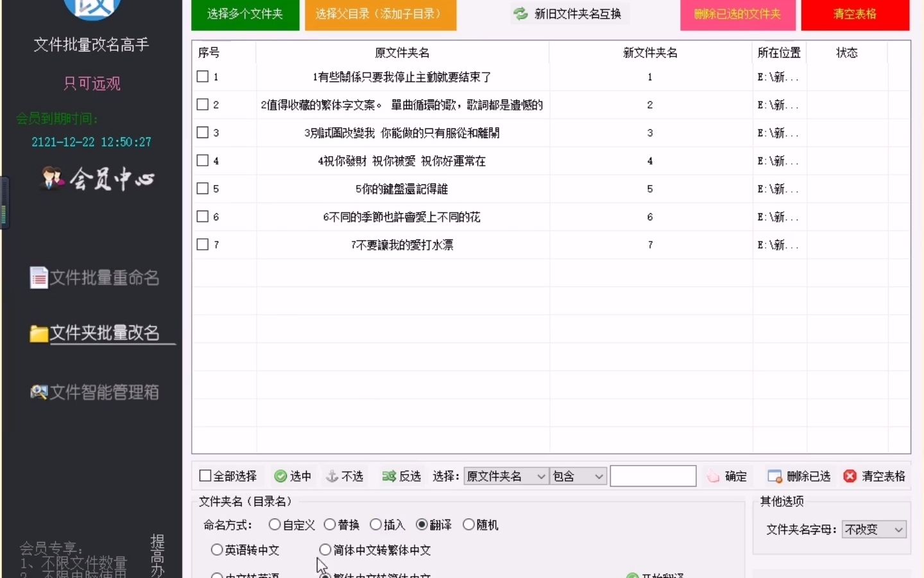Image resolution: width=924 pixels, height=578 pixels.
Task: Click the 反选 invert selection icon
Action: coord(389,476)
